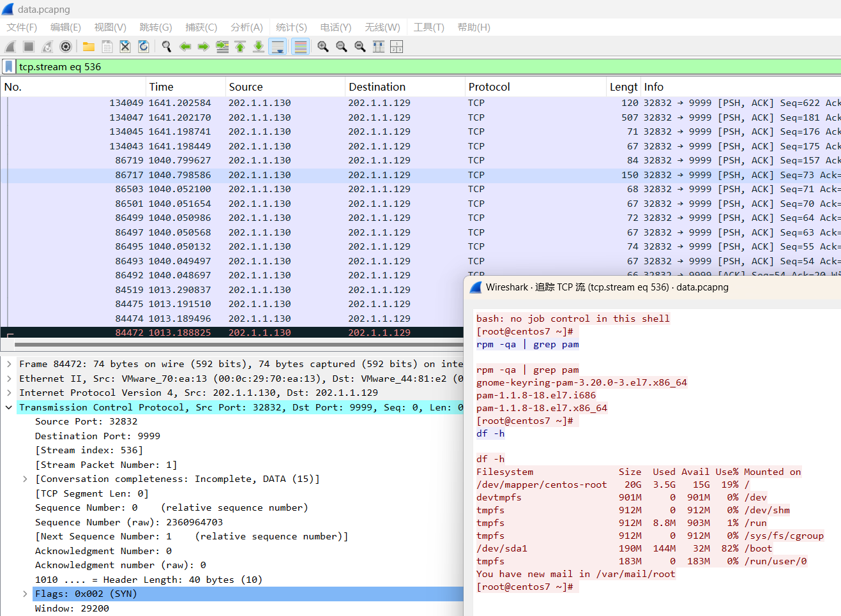Sort packets by the Destination column header
Viewport: 841px width, 616px height.
point(377,87)
